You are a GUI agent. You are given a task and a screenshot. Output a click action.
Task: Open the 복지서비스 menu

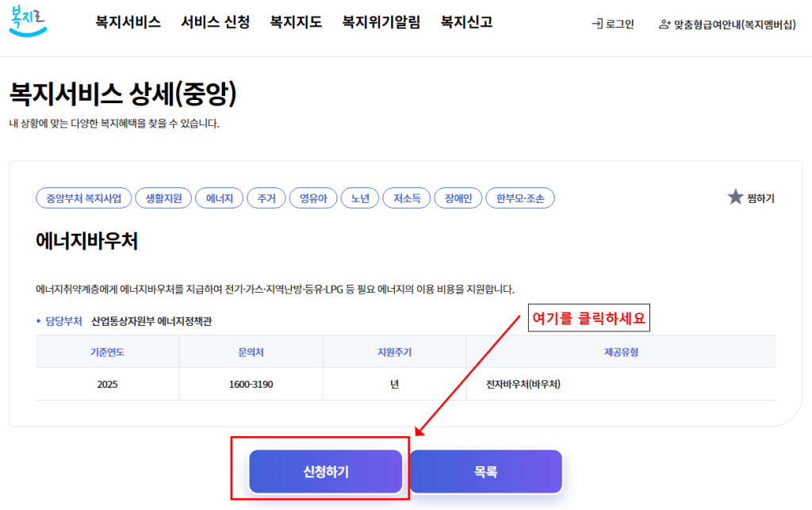pyautogui.click(x=128, y=22)
